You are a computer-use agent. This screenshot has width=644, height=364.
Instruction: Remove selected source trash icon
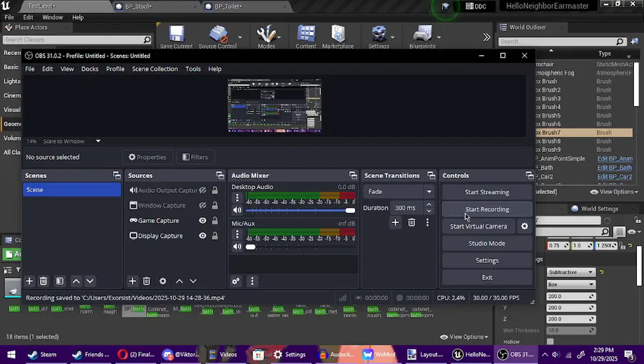[x=146, y=281]
